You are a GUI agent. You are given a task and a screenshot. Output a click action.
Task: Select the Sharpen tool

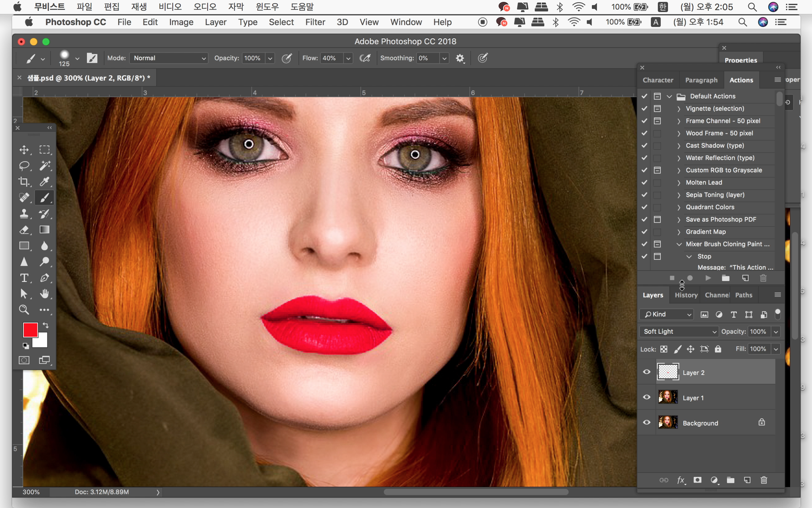[24, 262]
